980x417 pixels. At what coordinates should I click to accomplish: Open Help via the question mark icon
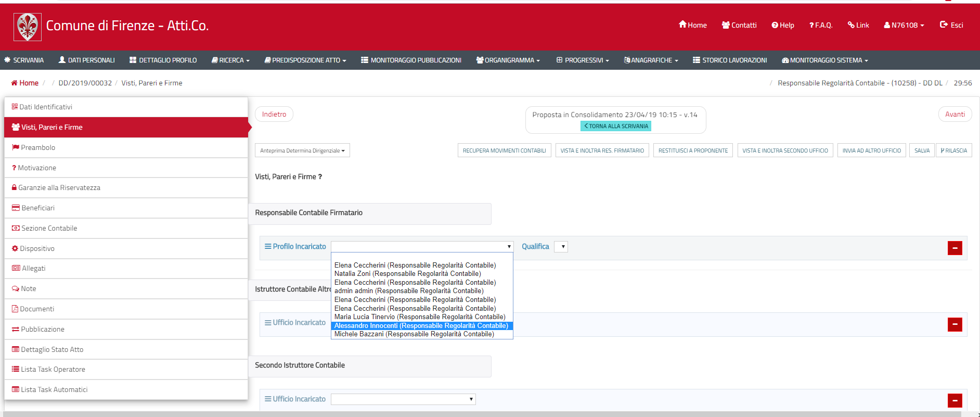tap(775, 25)
